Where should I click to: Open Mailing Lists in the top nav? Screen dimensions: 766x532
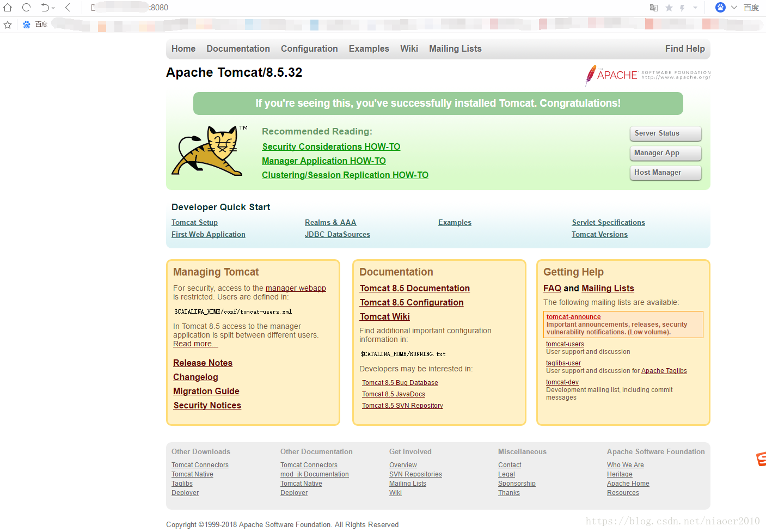[x=455, y=48]
